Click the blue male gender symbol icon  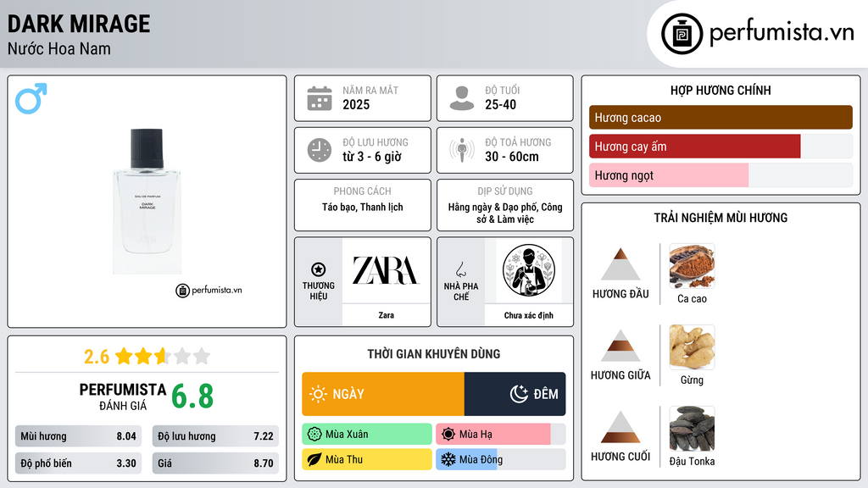tap(31, 98)
